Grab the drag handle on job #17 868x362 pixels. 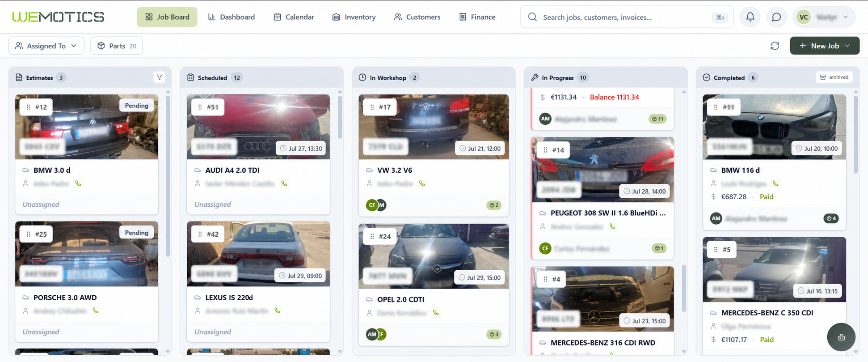coord(372,107)
